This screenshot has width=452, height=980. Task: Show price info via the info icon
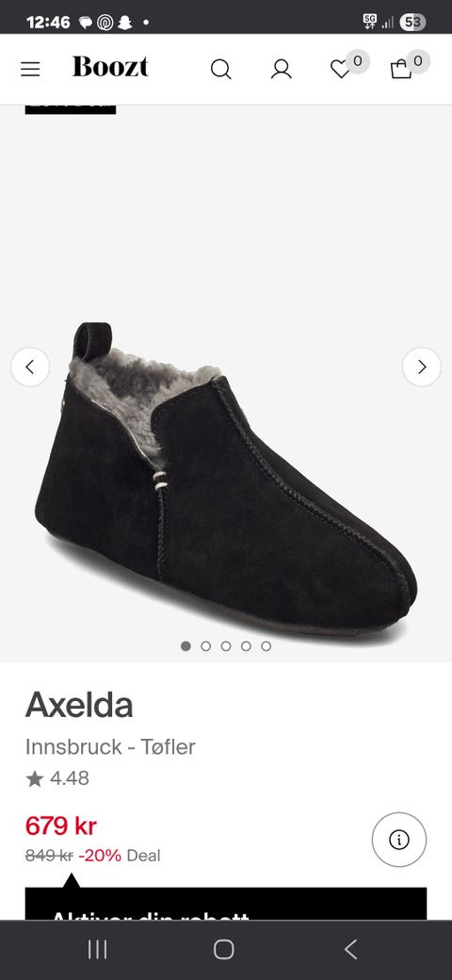[x=399, y=840]
